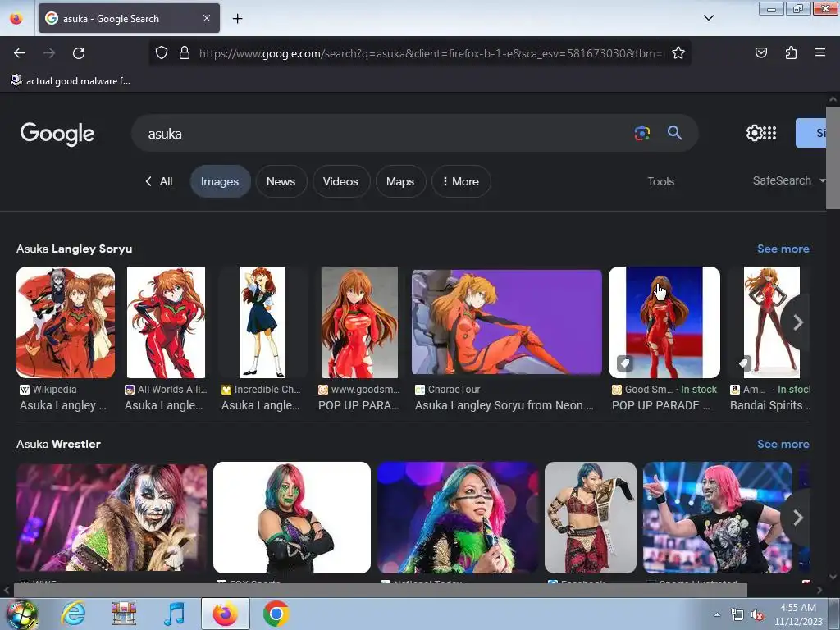This screenshot has height=630, width=840.
Task: Submit search with the magnifier icon
Action: [x=674, y=133]
